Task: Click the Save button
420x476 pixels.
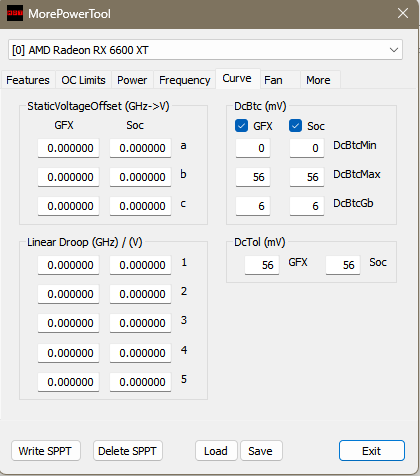Action: click(261, 451)
